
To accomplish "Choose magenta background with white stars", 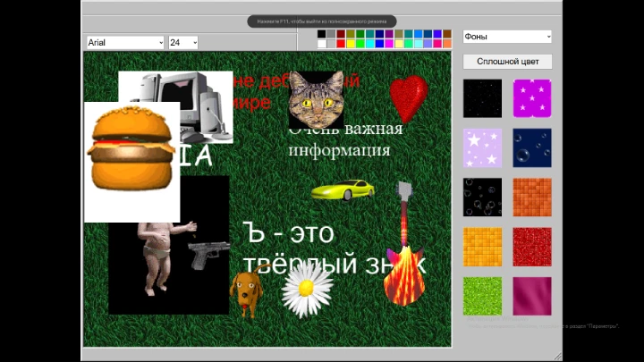I will pos(532,98).
